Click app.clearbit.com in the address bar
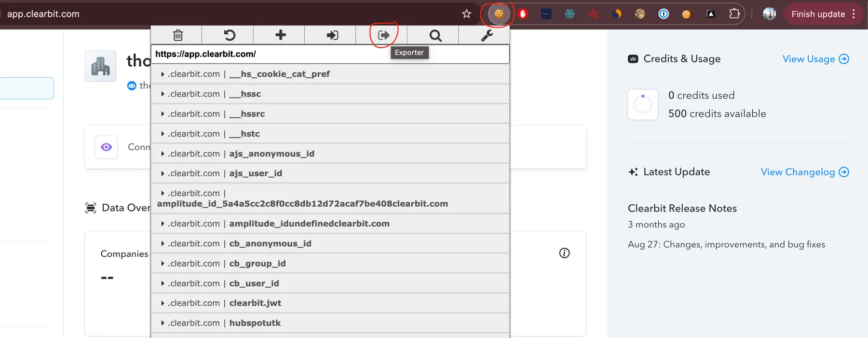 click(x=43, y=14)
